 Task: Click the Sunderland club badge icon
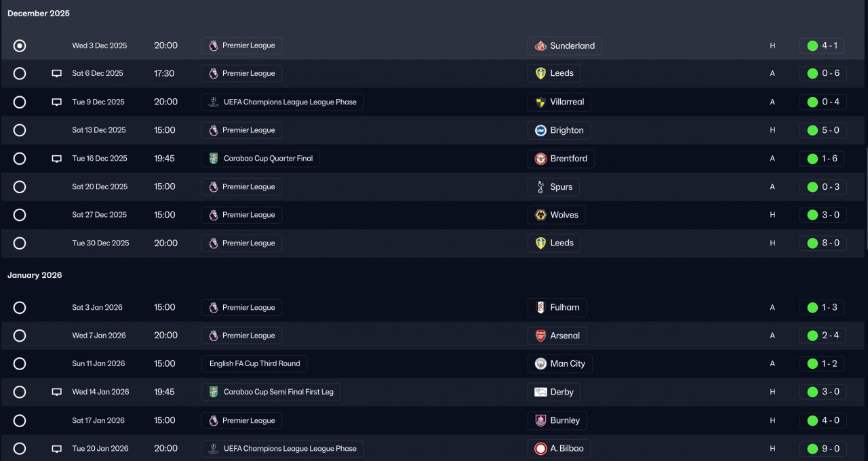click(x=540, y=46)
